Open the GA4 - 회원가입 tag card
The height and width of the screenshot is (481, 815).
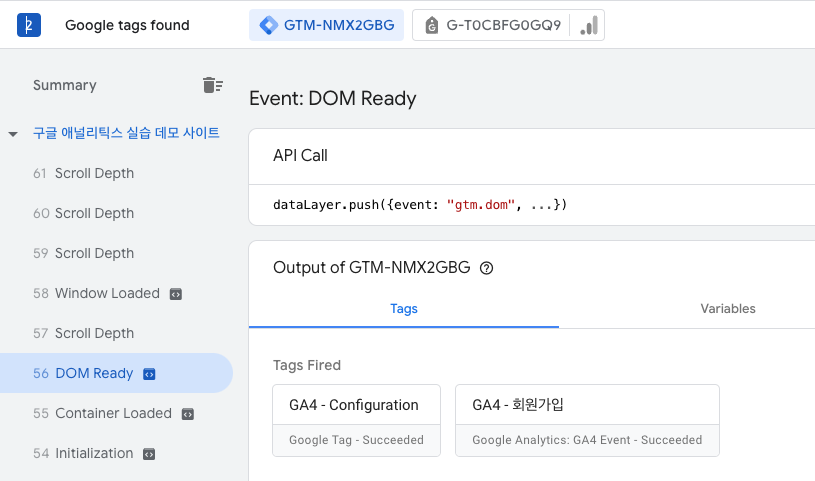tap(587, 421)
